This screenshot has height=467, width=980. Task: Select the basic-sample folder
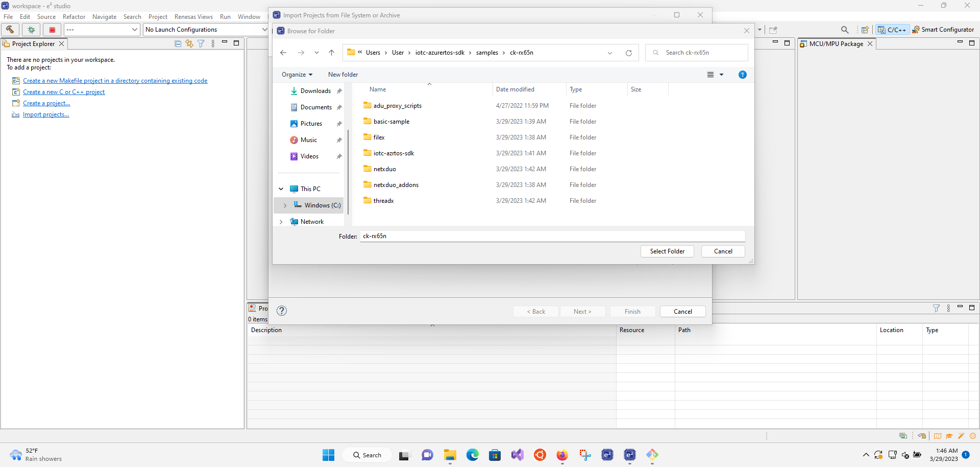391,122
